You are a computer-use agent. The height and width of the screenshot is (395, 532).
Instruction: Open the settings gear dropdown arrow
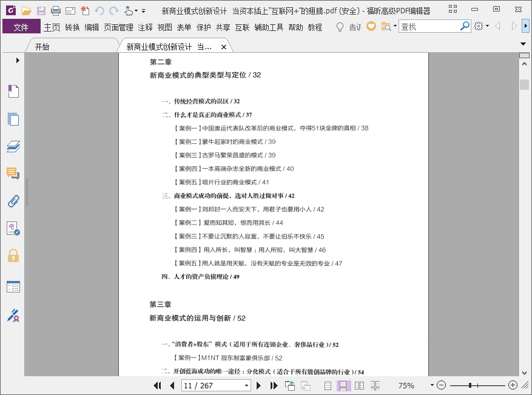coord(487,26)
